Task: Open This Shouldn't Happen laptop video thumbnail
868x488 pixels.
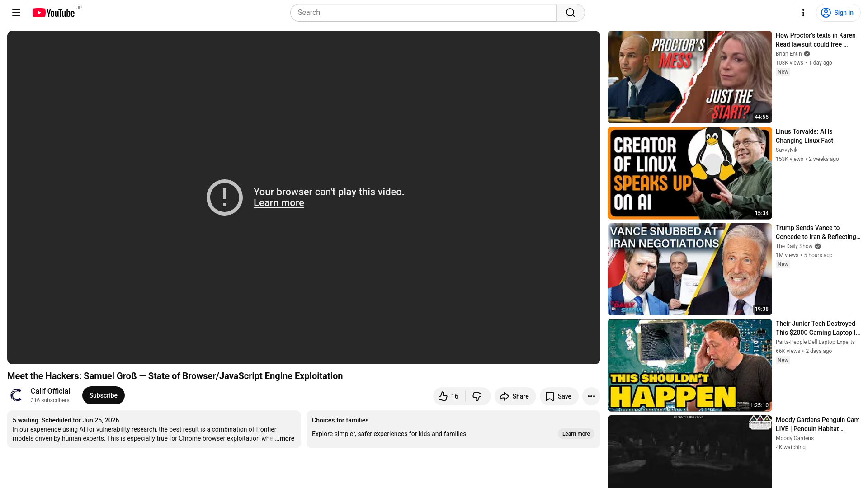Action: coord(690,366)
